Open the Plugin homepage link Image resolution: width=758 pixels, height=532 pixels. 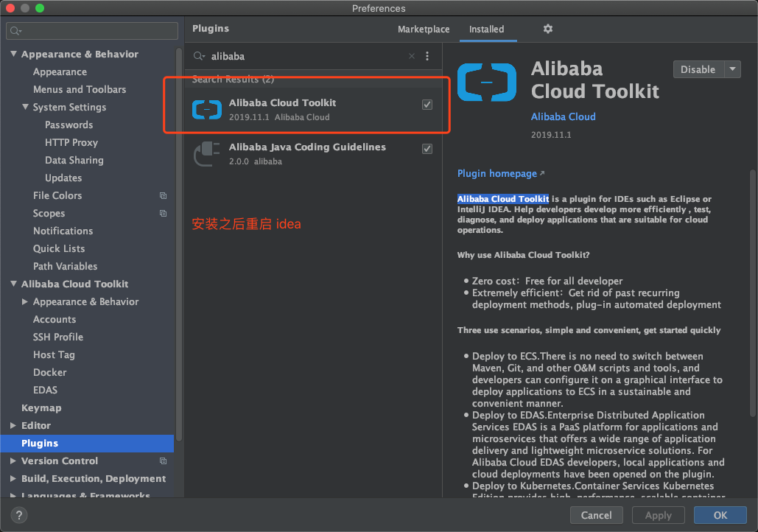click(x=497, y=173)
